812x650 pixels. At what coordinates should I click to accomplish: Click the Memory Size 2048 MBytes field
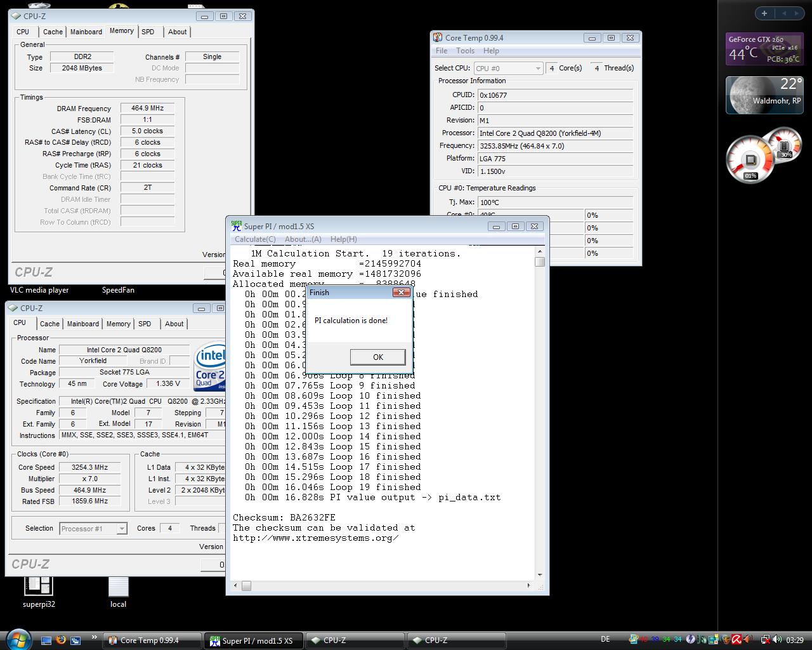point(82,68)
